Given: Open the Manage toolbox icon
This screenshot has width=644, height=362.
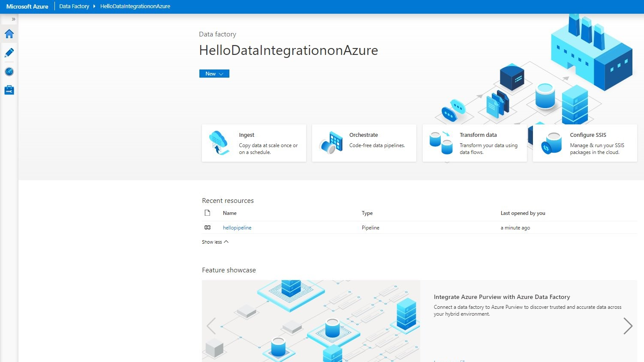Looking at the screenshot, I should [9, 90].
